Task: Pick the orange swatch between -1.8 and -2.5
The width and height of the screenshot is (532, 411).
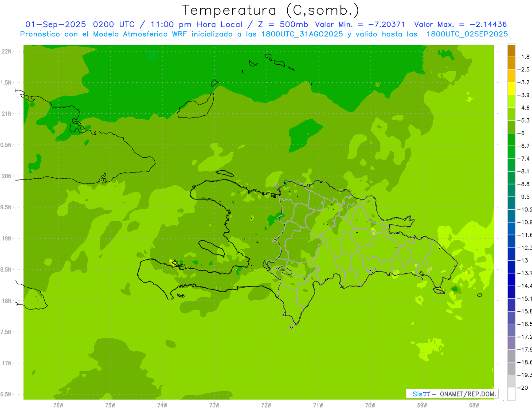Action: click(511, 63)
